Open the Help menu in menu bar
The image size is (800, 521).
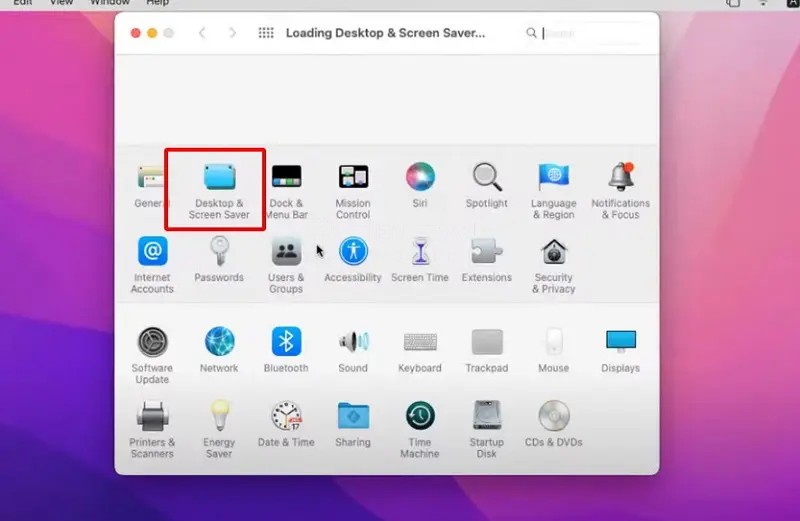coord(157,3)
